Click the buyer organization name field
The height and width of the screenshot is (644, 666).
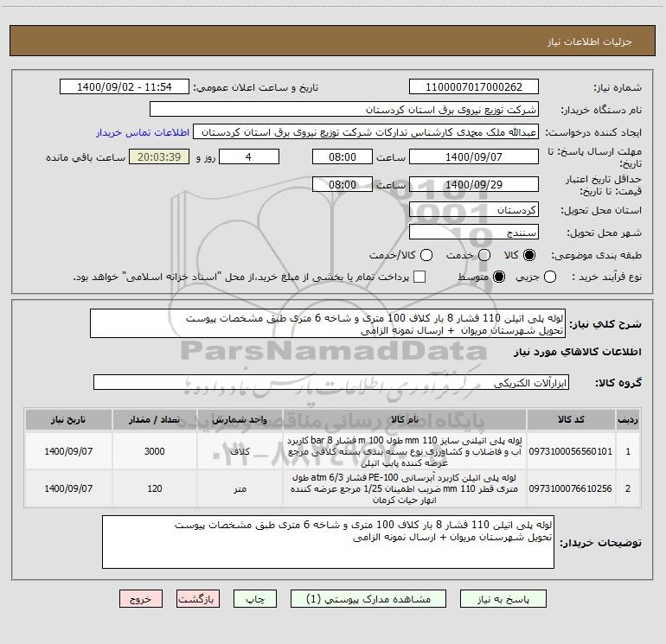click(344, 110)
